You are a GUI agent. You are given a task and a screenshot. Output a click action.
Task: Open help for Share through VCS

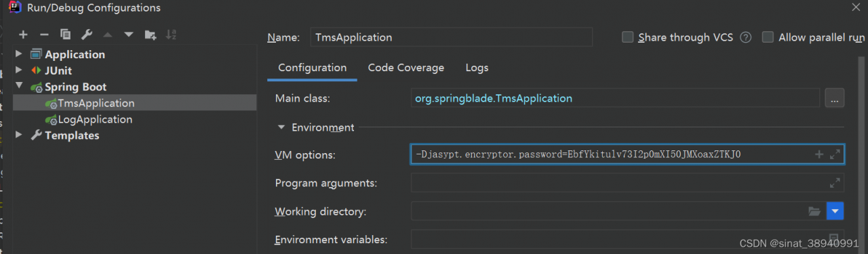point(746,38)
